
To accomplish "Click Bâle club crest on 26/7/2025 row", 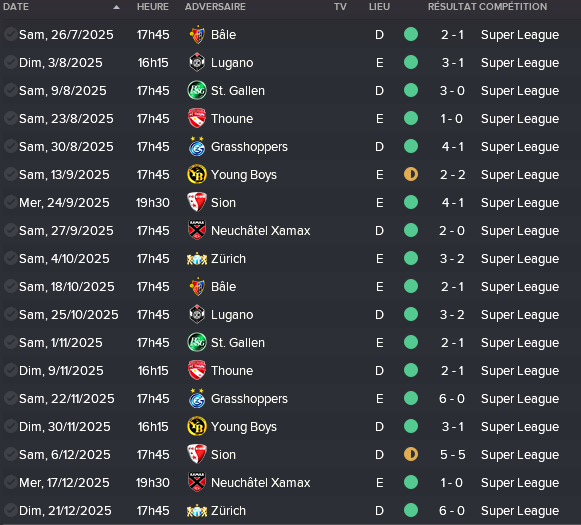I will tap(197, 35).
